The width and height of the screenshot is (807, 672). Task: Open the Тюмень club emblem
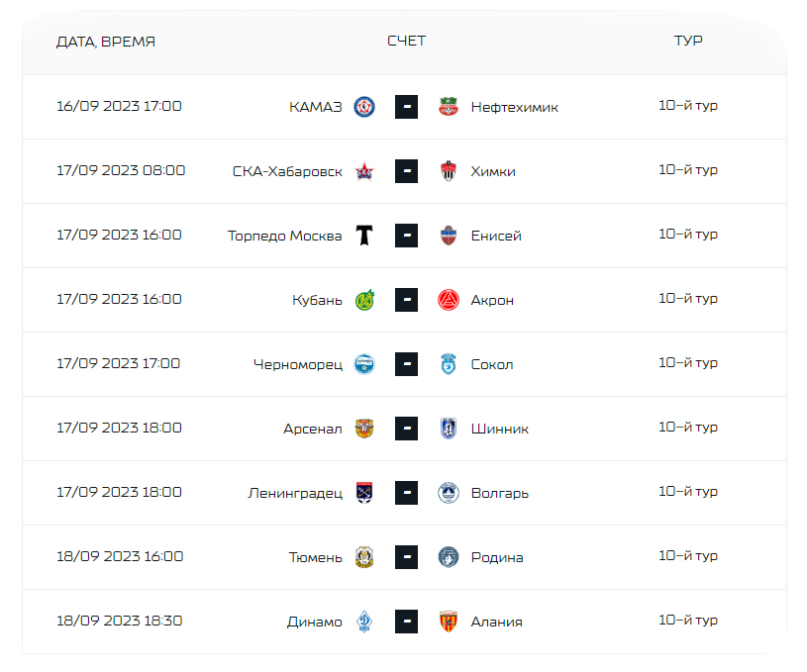(x=364, y=557)
